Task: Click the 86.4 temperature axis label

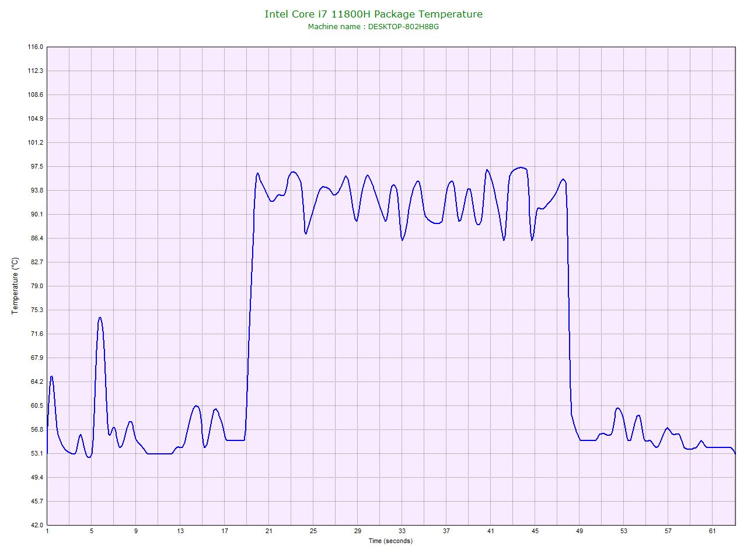Action: point(37,238)
